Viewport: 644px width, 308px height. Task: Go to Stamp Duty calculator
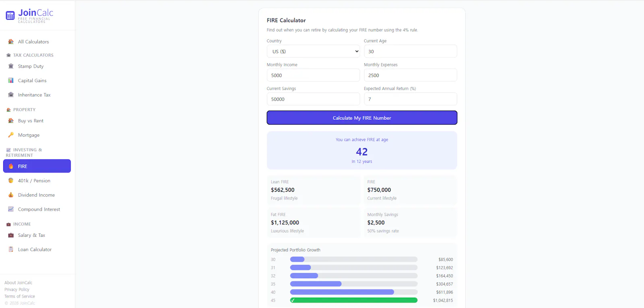point(37,66)
